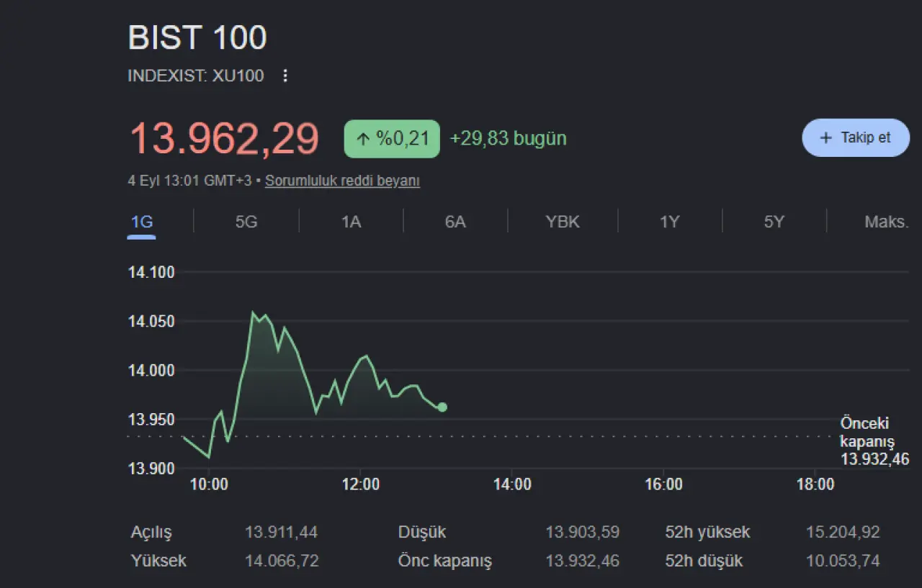Open the 1Y chart range
922x588 pixels.
click(x=670, y=222)
